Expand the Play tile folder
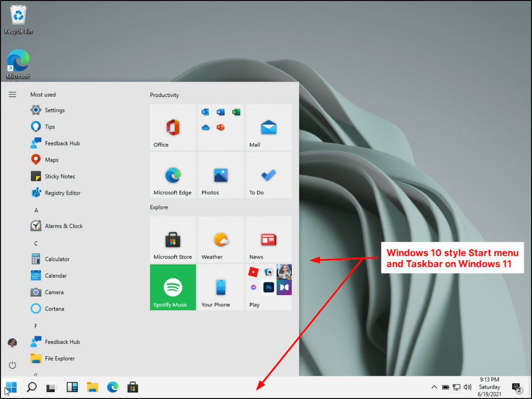The height and width of the screenshot is (399, 532). click(268, 287)
